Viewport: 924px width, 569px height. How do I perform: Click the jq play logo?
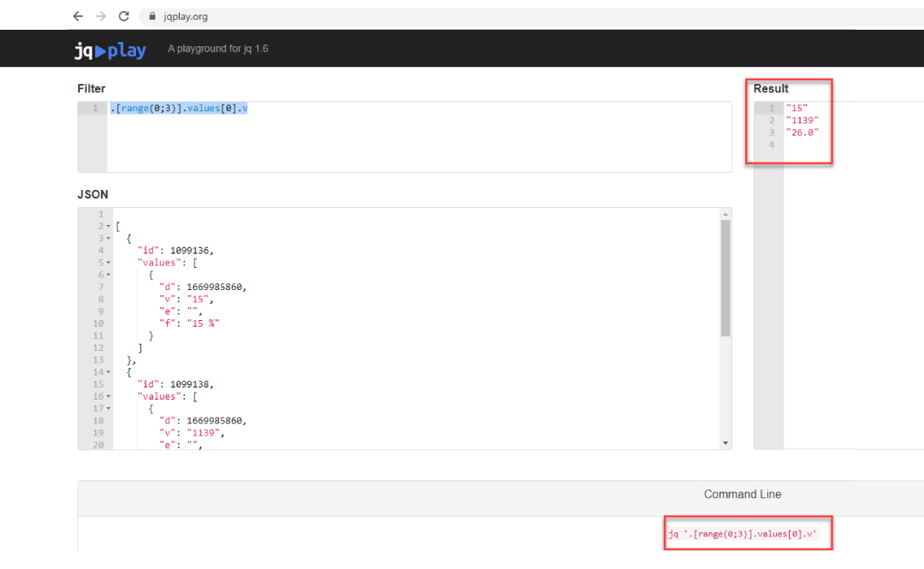110,50
